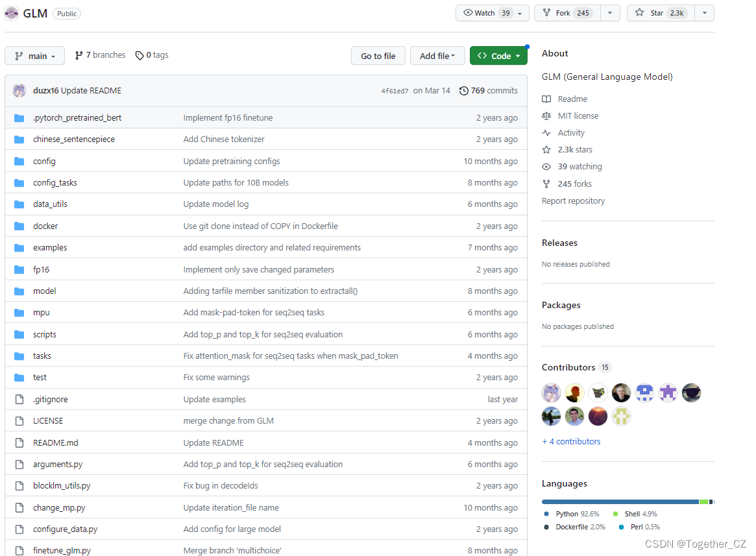Click duzx16 avatar in latest commit row

[19, 91]
